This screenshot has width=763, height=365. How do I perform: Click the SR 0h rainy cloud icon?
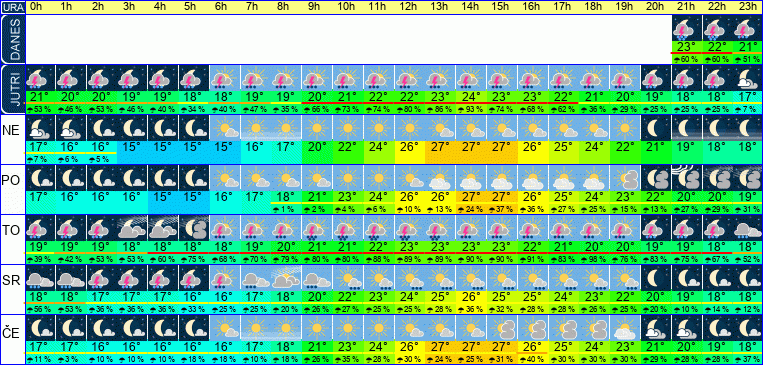(x=40, y=278)
